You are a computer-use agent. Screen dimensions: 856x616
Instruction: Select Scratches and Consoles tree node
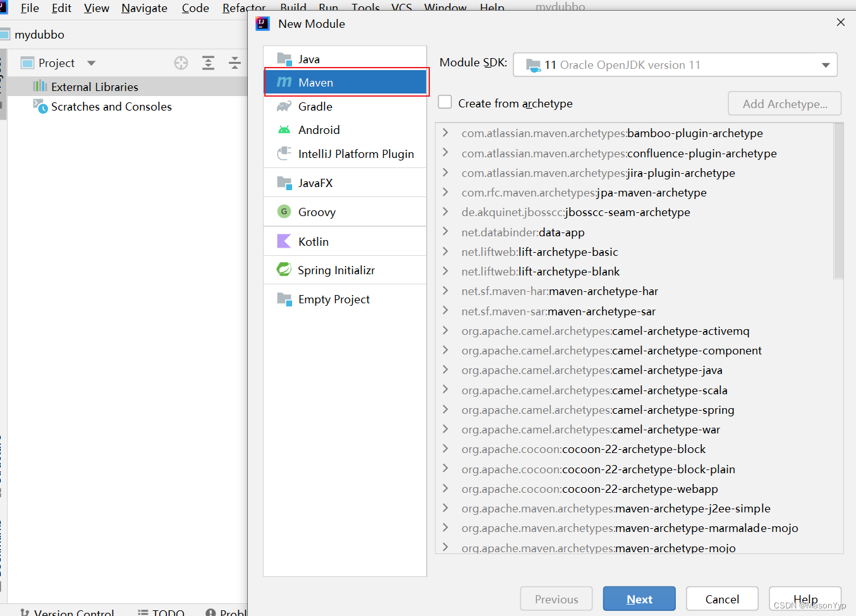coord(111,107)
